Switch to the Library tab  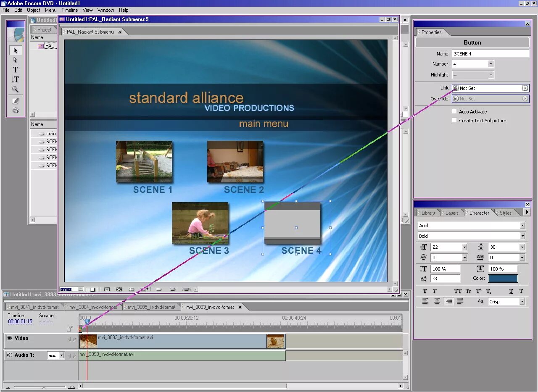[x=427, y=213]
